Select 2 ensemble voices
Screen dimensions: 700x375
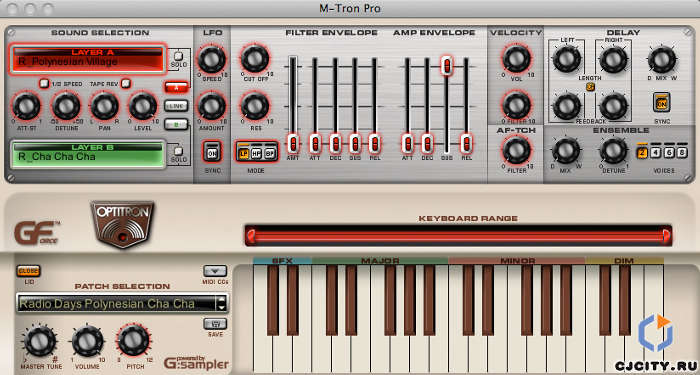(x=642, y=153)
